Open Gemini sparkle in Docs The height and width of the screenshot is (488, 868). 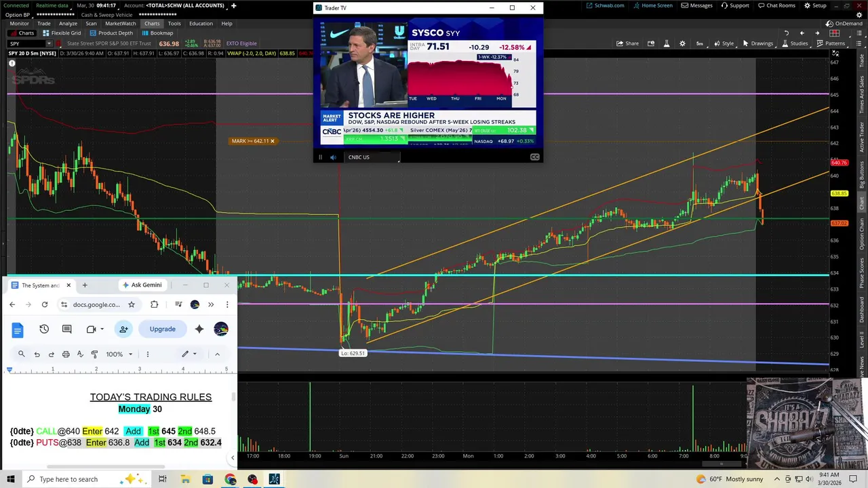(x=199, y=329)
